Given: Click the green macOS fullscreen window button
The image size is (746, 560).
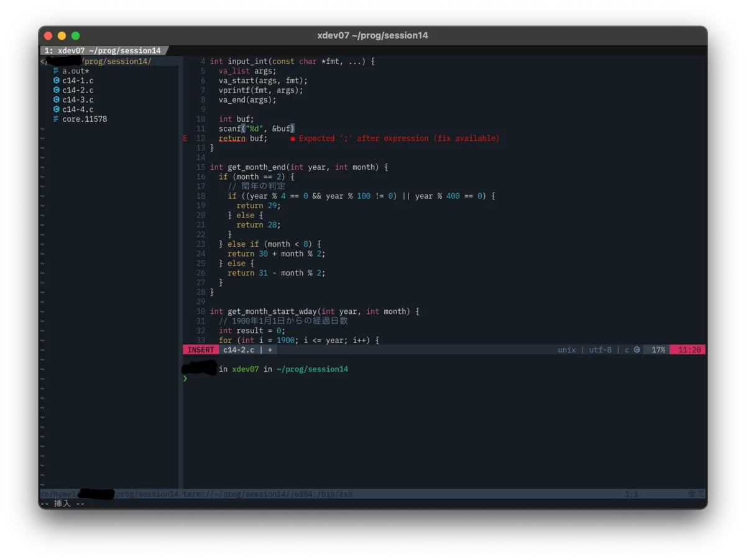Looking at the screenshot, I should [x=76, y=36].
